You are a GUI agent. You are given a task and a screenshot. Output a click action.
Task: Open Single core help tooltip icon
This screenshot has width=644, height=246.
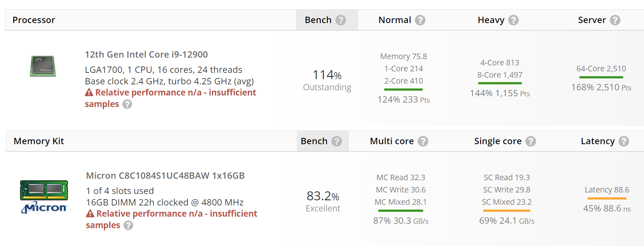point(530,141)
